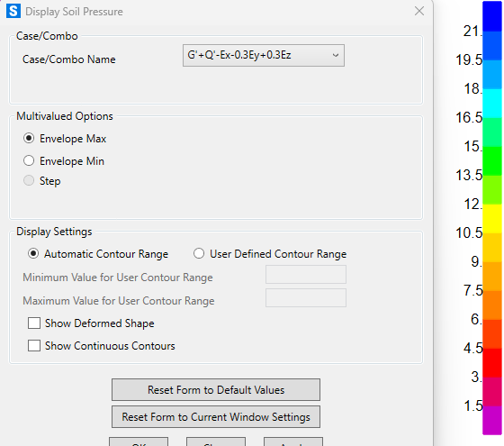Close the Display Soil Pressure dialog
Screen dimensions: 504x446
coord(419,11)
